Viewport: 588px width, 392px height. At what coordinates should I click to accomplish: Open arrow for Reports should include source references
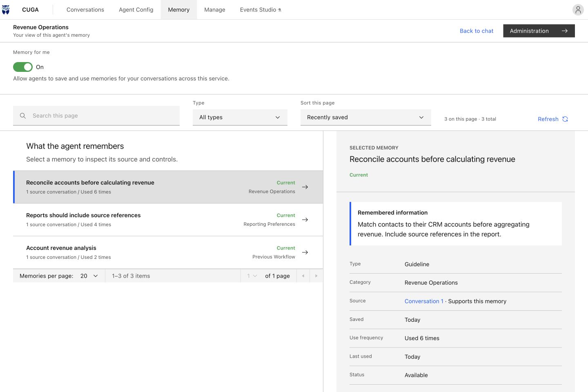pos(305,220)
